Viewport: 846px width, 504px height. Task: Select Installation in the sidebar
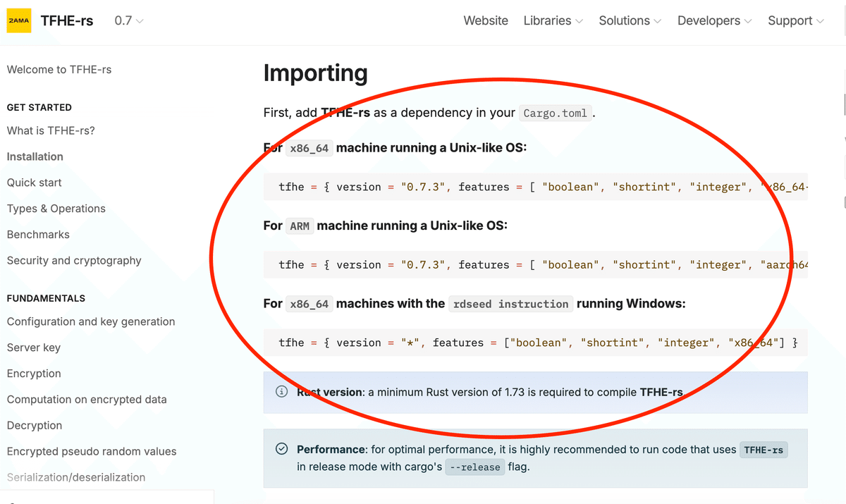tap(35, 156)
